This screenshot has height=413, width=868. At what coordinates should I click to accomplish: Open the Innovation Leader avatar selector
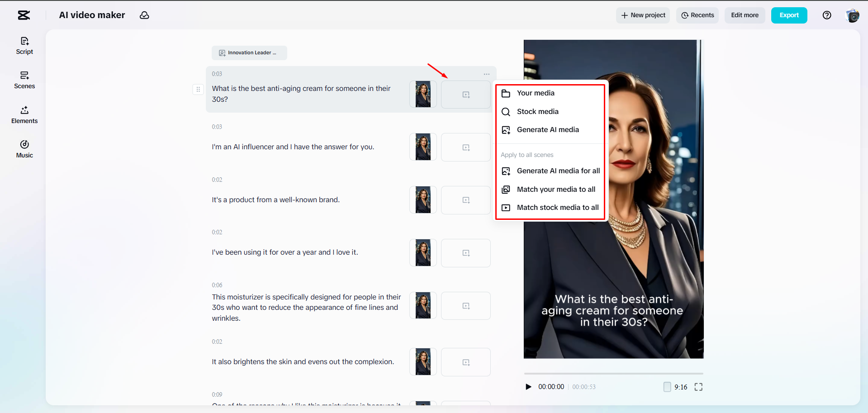[249, 53]
